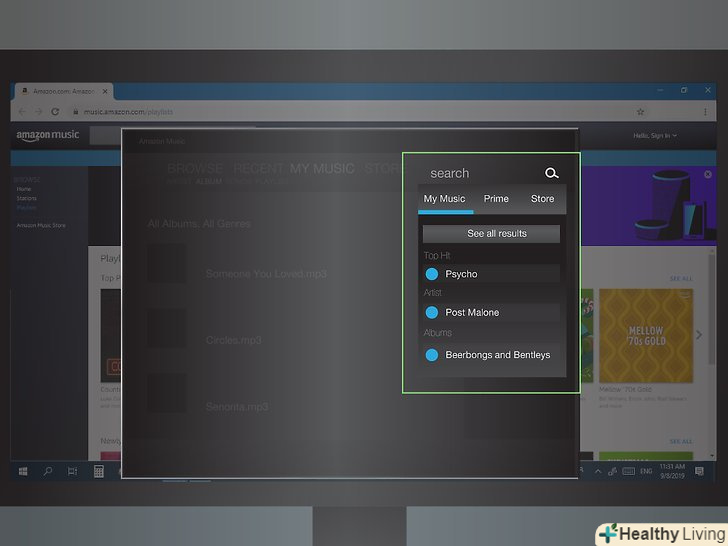Click the album art beside Senorita.mp3
This screenshot has width=728, height=546.
(x=167, y=393)
